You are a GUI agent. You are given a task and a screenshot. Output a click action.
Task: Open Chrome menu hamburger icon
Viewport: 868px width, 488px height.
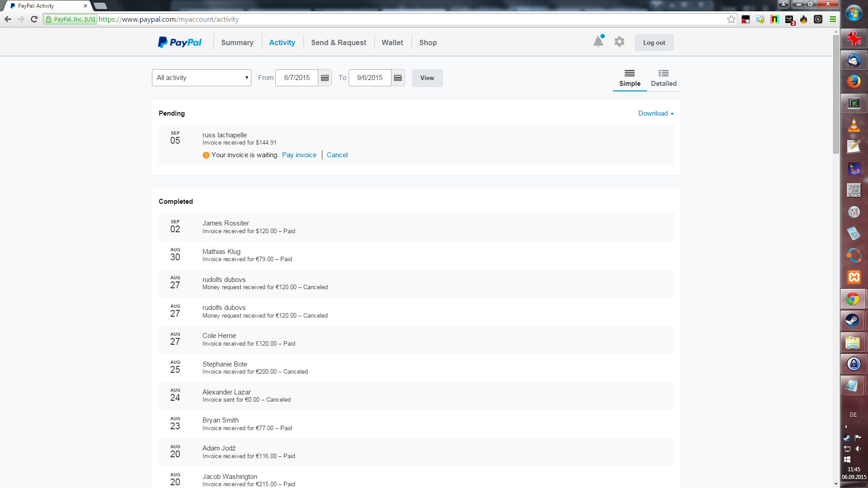833,19
